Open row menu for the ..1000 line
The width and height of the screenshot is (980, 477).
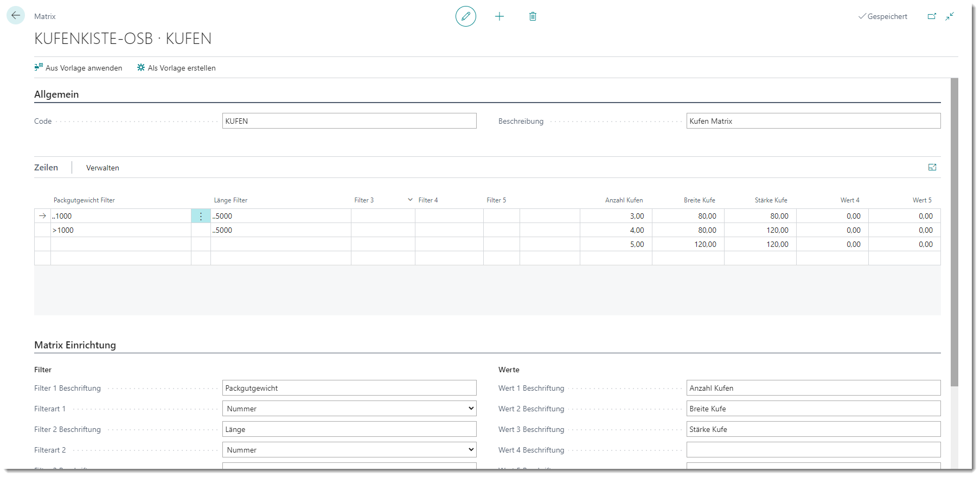[x=201, y=216]
